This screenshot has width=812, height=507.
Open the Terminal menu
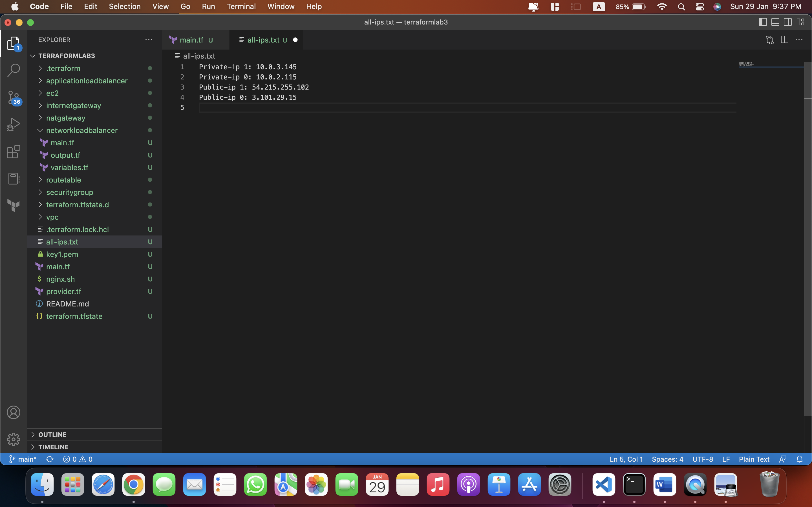click(241, 6)
